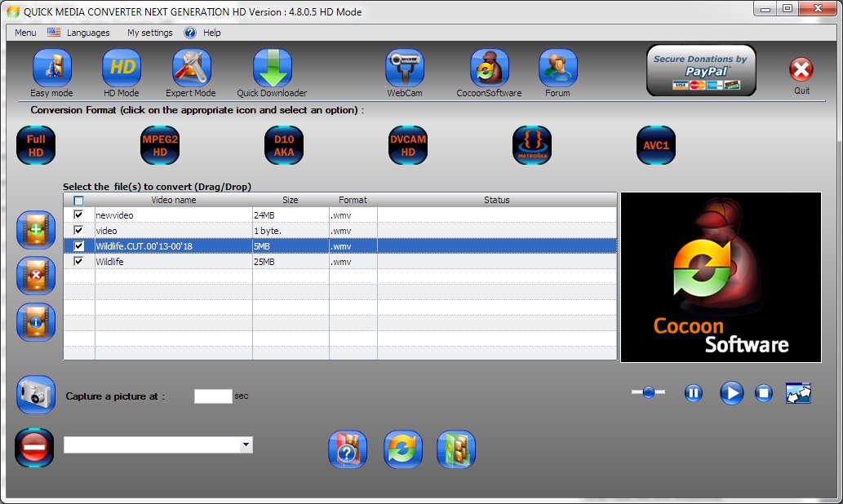
Task: Uncheck the video row checkbox
Action: [78, 231]
